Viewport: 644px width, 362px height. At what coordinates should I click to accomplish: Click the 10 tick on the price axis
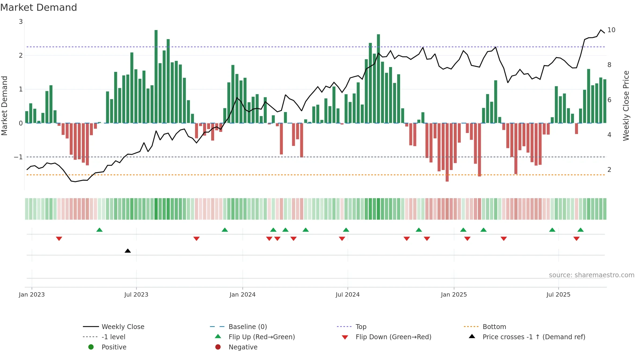[611, 30]
